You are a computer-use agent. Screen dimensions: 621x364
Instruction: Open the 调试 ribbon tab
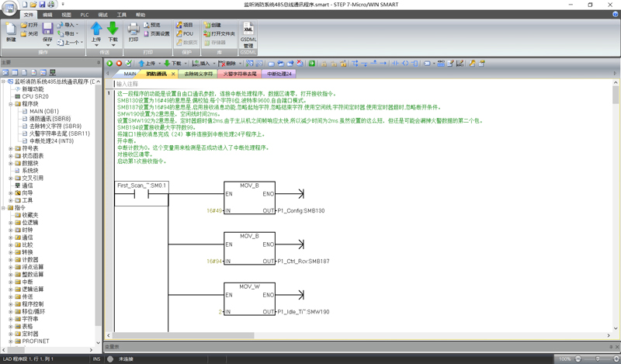pos(103,15)
